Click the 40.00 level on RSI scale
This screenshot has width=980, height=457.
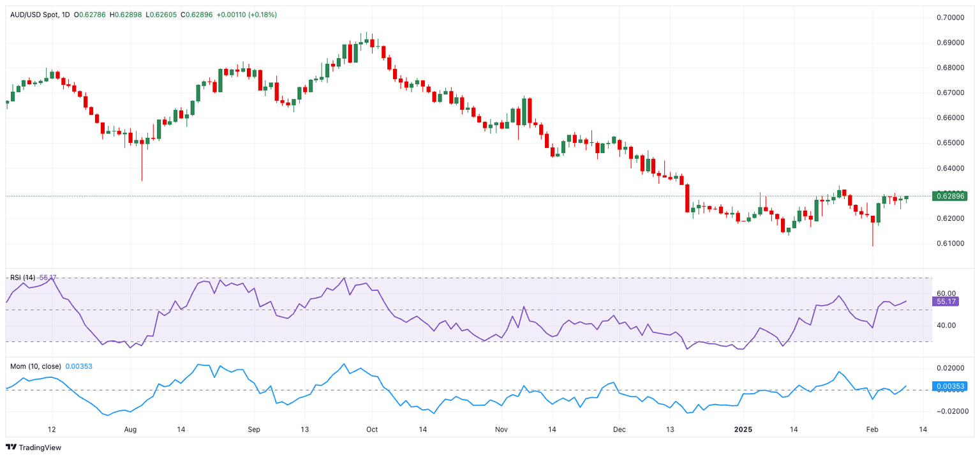946,326
